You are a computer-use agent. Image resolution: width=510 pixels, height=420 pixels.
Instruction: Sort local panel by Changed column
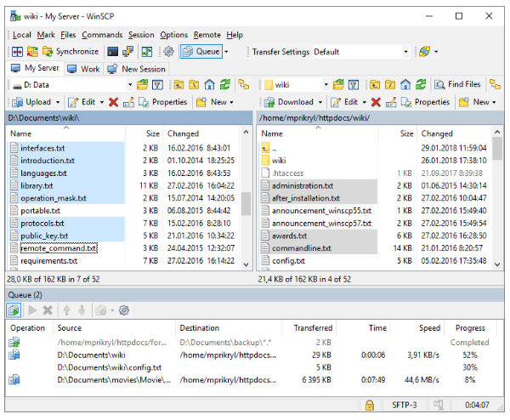point(183,133)
